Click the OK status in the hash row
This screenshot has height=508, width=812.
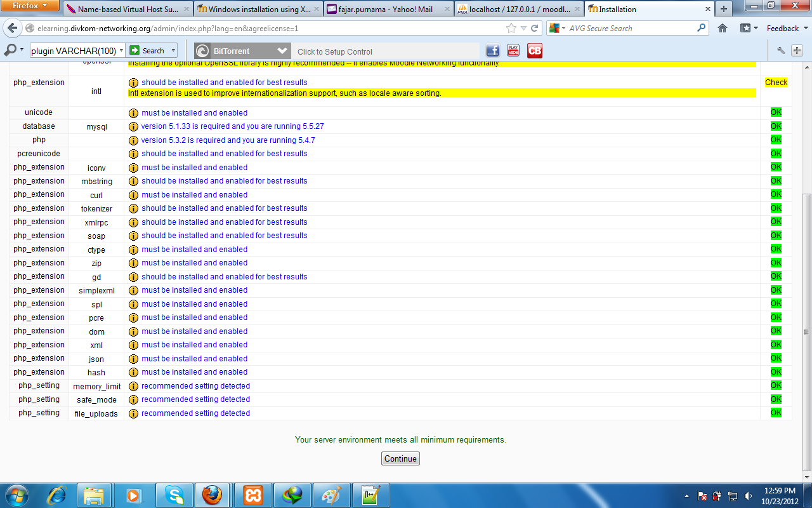click(x=776, y=372)
